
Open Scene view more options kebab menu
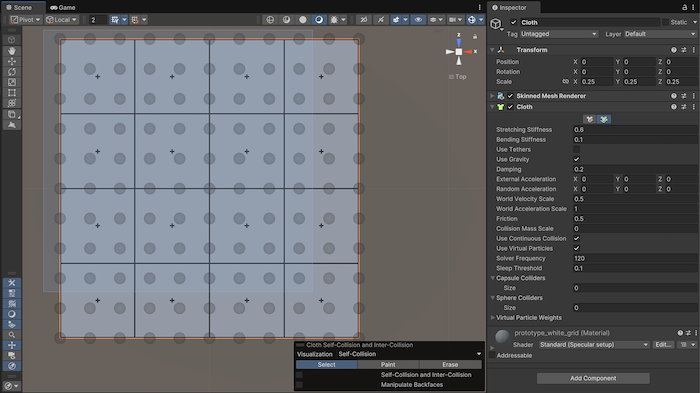tap(479, 7)
